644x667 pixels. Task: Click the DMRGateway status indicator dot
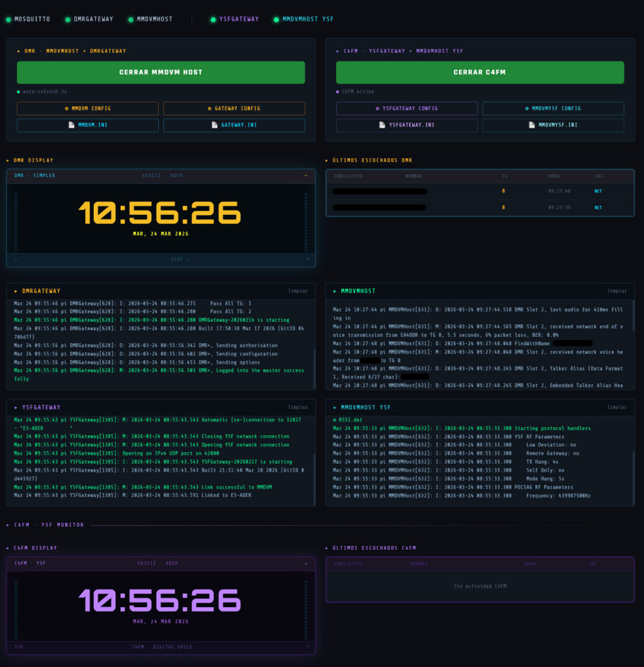coord(68,20)
